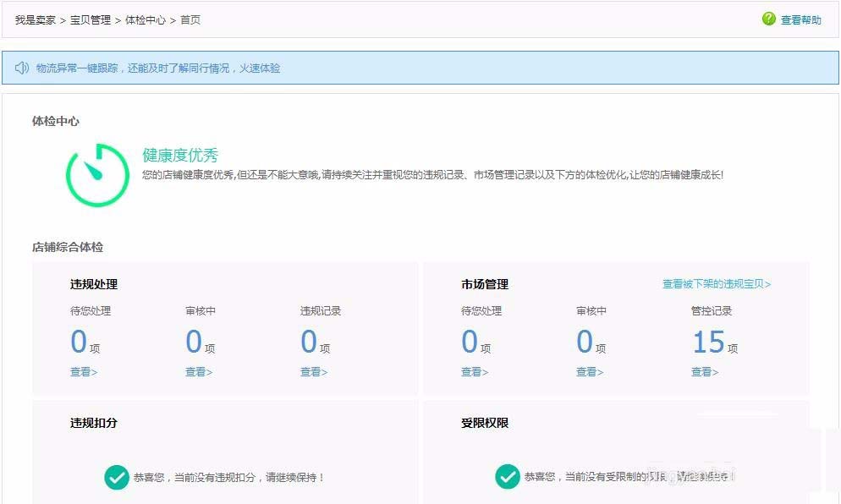Click the green checkmark under 受限权限
Viewport: 841px width, 504px height.
click(508, 477)
